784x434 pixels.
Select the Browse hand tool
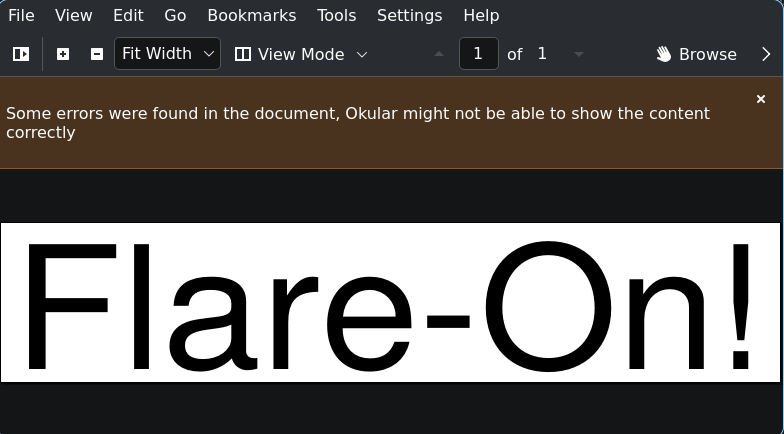point(696,54)
